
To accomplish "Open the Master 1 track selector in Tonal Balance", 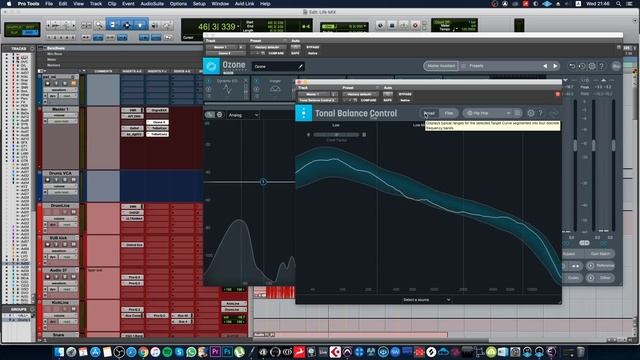I will click(x=314, y=94).
